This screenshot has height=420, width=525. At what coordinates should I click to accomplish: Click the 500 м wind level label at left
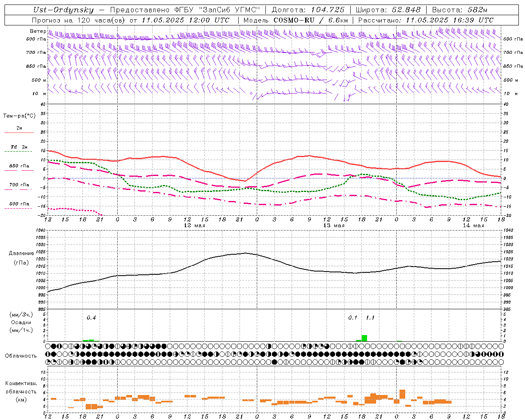pos(39,80)
